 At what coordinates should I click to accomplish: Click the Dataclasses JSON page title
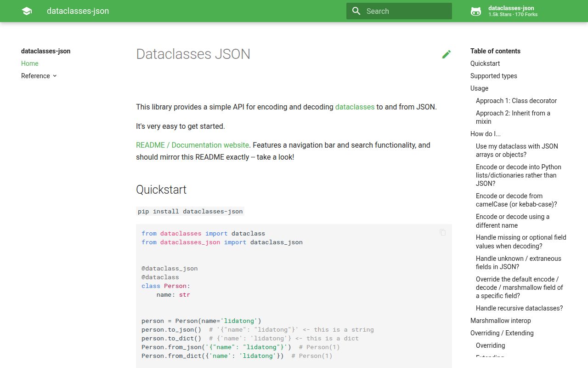tap(193, 54)
